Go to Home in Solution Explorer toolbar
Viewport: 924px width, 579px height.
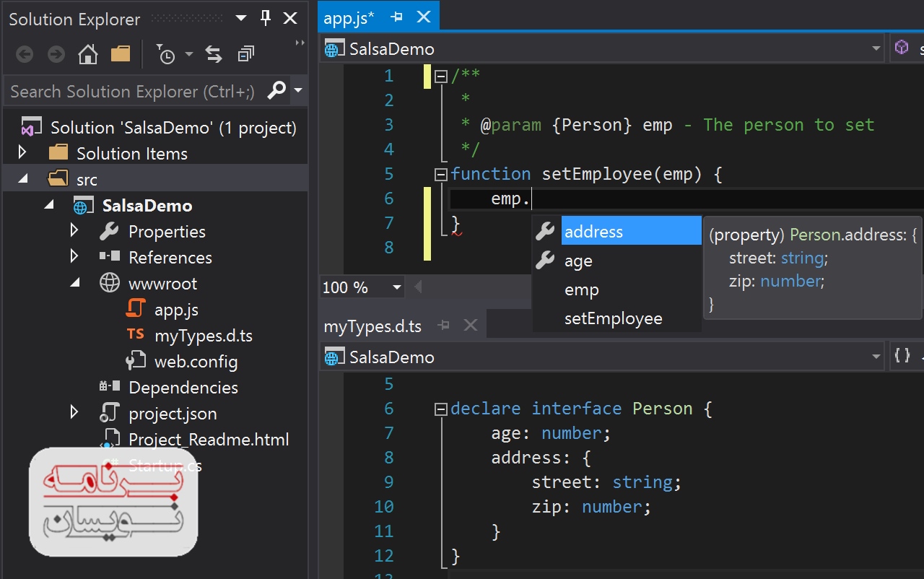(88, 54)
